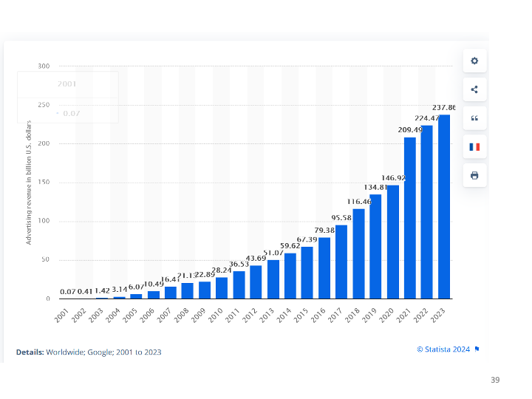Select the 2023 bar showing 237.86
The height and width of the screenshot is (399, 532).
pos(444,207)
